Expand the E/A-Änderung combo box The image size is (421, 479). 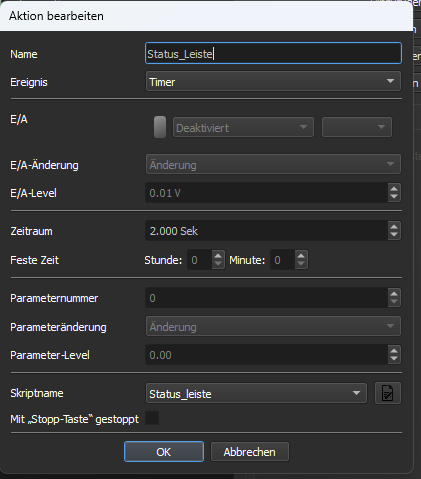(273, 164)
